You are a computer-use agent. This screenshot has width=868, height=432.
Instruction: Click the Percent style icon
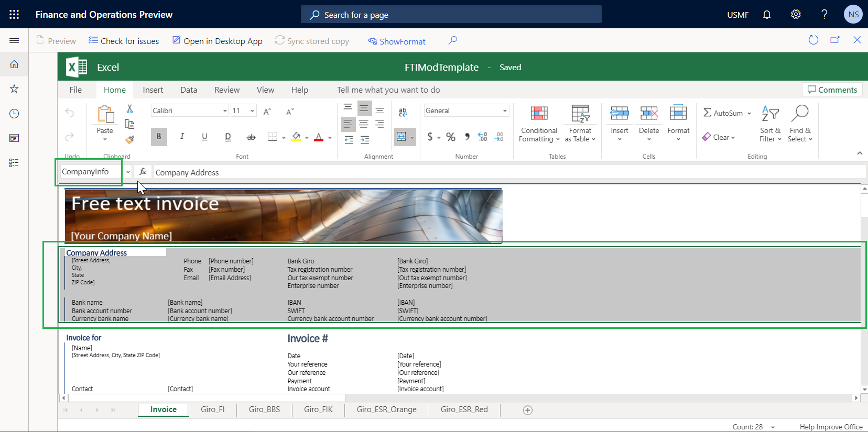point(451,137)
